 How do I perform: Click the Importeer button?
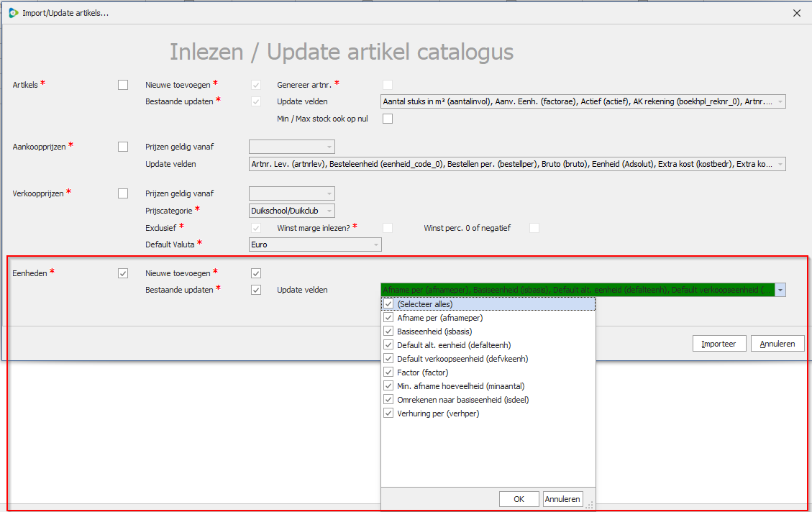[x=719, y=344]
